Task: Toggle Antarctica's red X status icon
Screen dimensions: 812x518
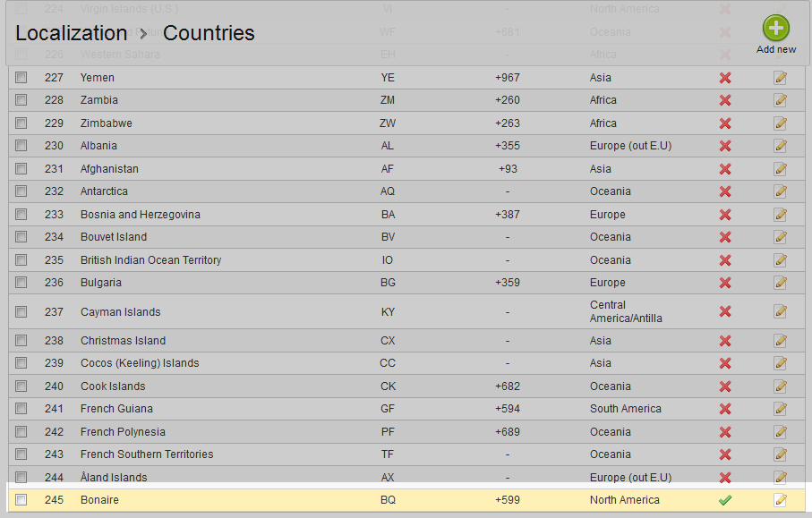Action: coord(725,191)
